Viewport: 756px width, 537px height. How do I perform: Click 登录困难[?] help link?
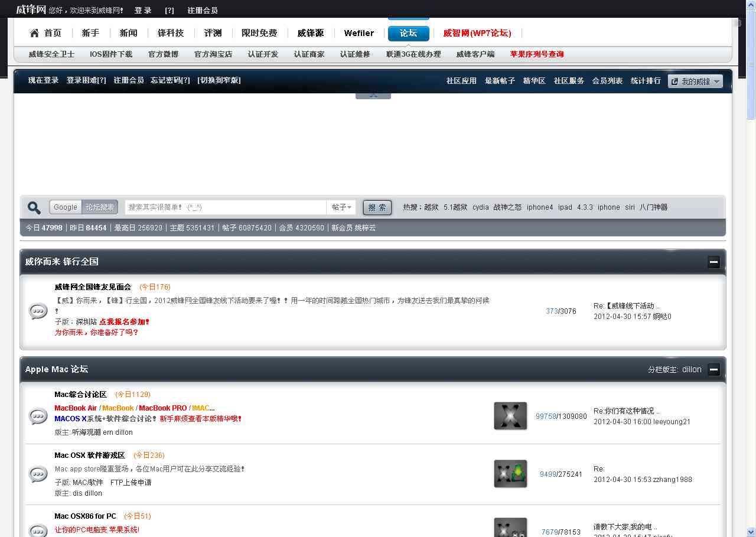pyautogui.click(x=86, y=80)
